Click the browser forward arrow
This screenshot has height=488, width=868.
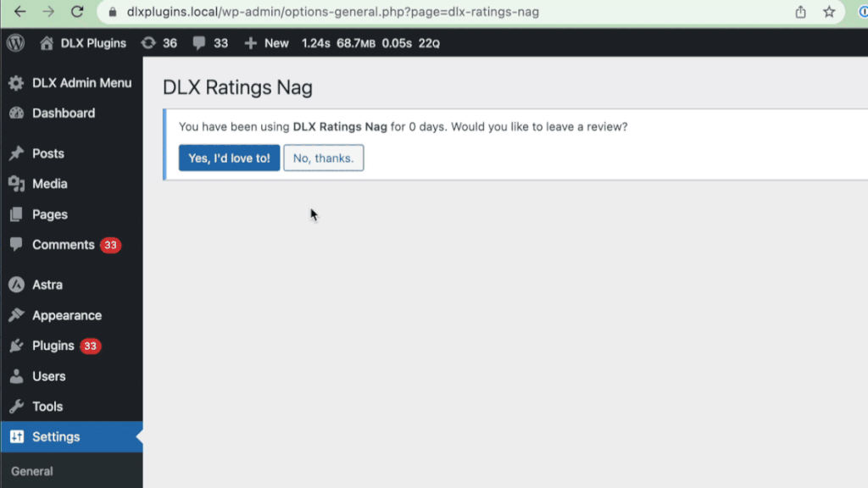(48, 12)
